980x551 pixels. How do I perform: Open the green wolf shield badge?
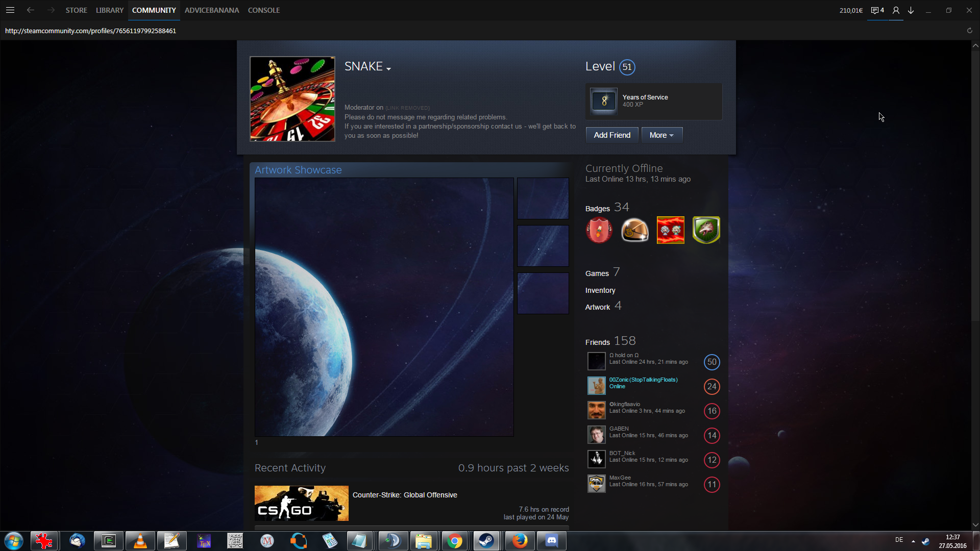click(x=706, y=230)
